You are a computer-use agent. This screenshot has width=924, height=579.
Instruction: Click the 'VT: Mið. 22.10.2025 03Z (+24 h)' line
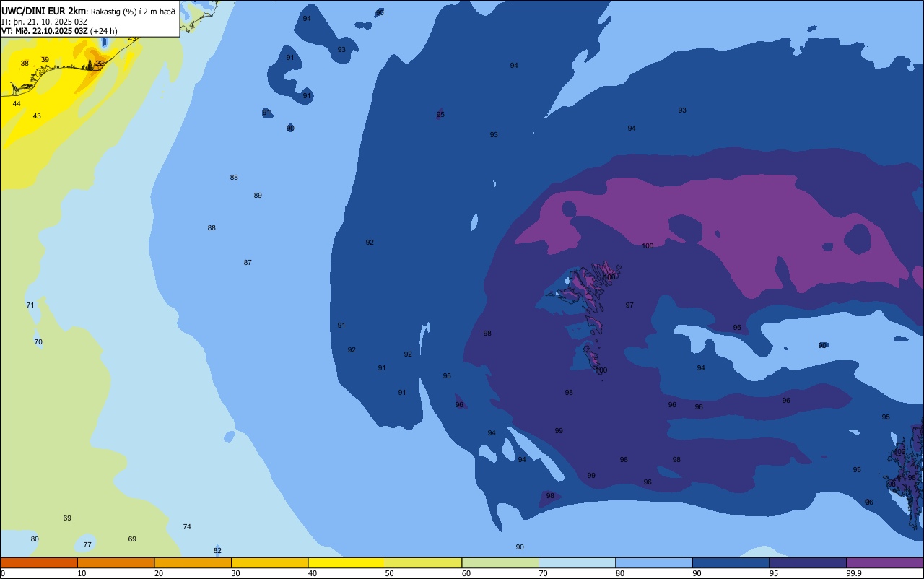(59, 30)
